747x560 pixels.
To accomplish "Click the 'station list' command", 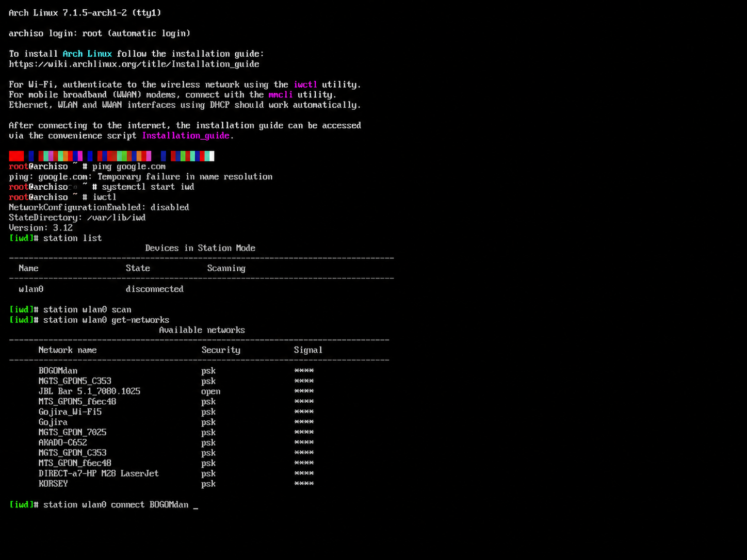I will tap(73, 238).
